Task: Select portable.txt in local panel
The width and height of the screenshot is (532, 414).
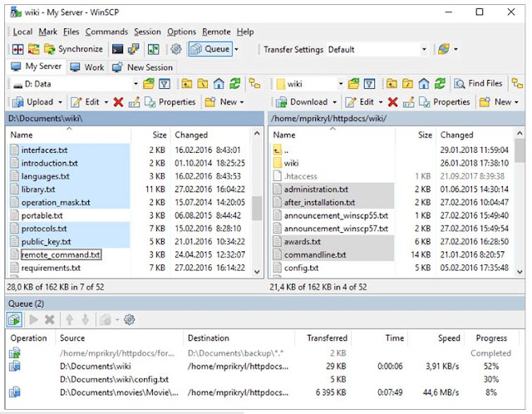Action: coord(42,215)
